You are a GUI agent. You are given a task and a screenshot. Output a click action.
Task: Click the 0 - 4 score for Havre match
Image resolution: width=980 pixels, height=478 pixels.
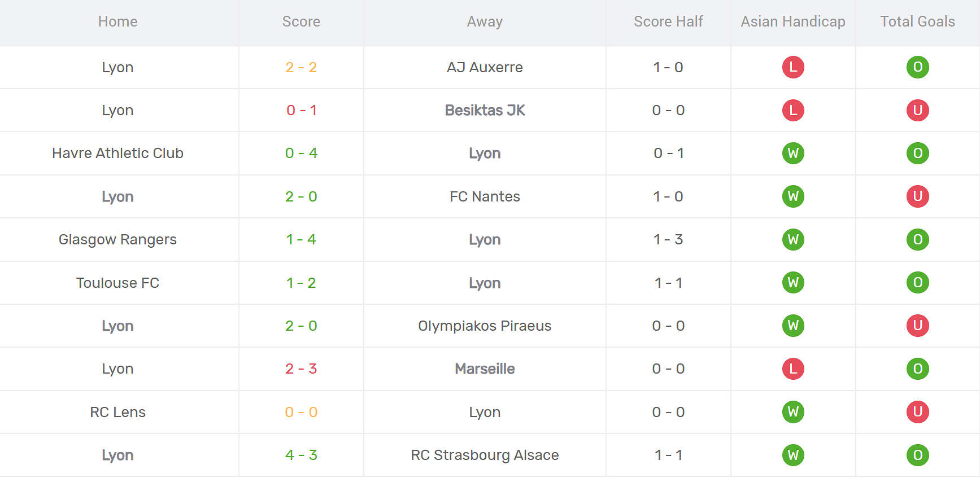301,153
